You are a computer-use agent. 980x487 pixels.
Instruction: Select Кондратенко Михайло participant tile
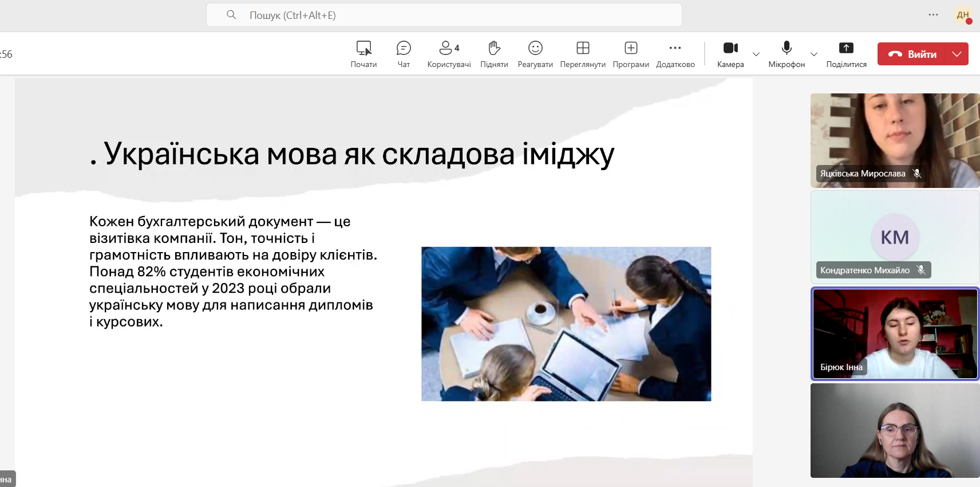click(x=895, y=237)
